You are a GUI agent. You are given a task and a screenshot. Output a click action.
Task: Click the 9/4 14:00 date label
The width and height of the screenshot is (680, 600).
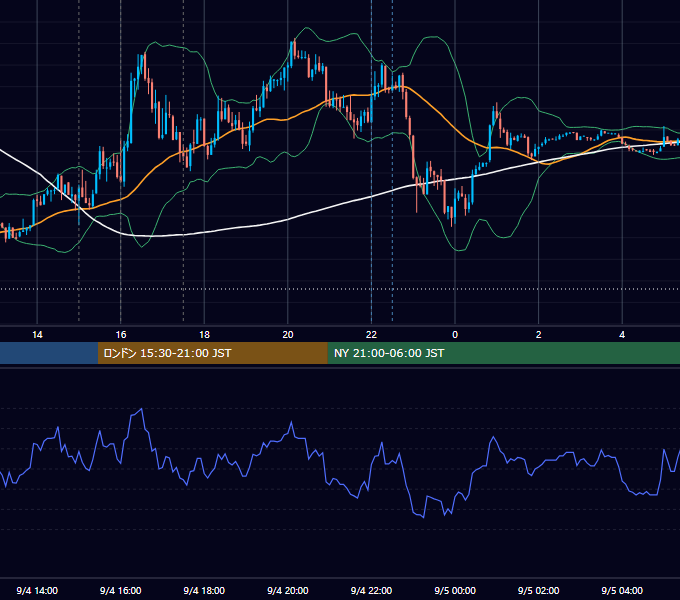37,590
